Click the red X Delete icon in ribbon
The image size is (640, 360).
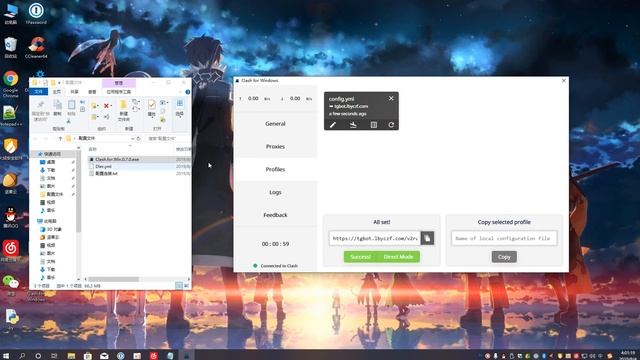coord(107,106)
